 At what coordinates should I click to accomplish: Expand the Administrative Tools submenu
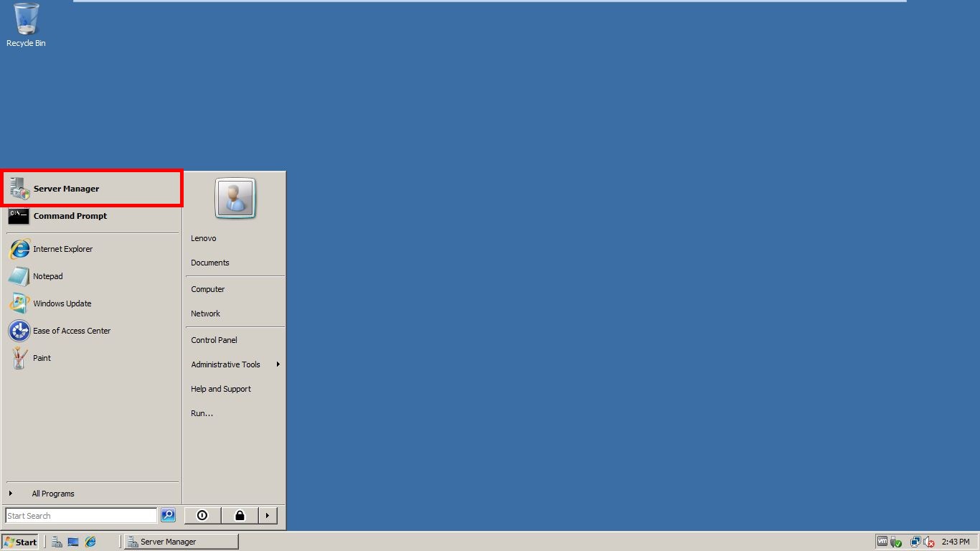pyautogui.click(x=235, y=364)
